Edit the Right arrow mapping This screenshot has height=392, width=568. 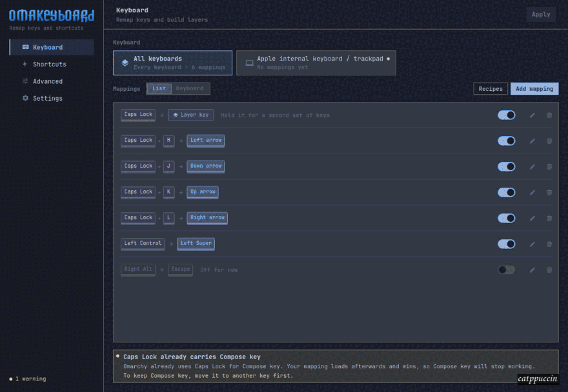(x=532, y=219)
